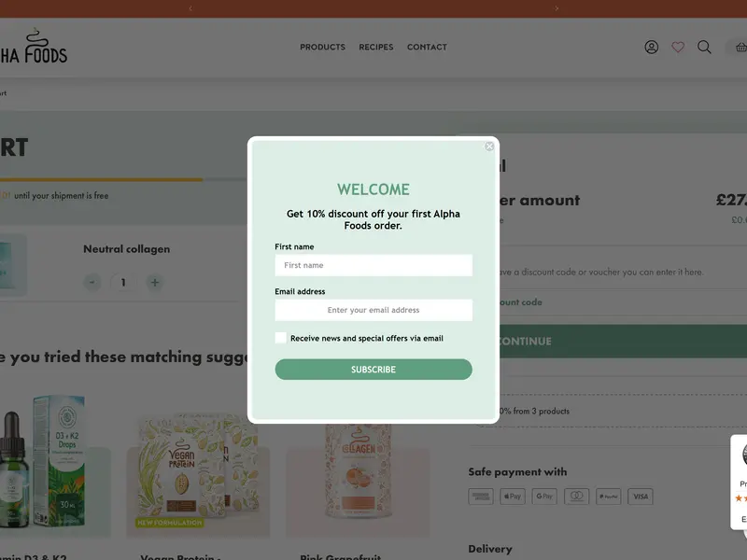Open the Recipes menu item
Screen dimensions: 747x560
376,47
